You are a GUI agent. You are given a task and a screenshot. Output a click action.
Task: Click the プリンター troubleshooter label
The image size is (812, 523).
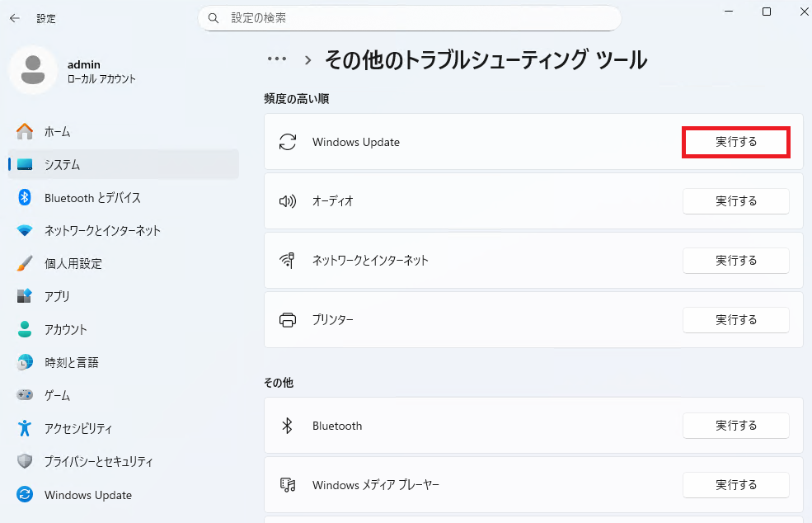pos(332,320)
